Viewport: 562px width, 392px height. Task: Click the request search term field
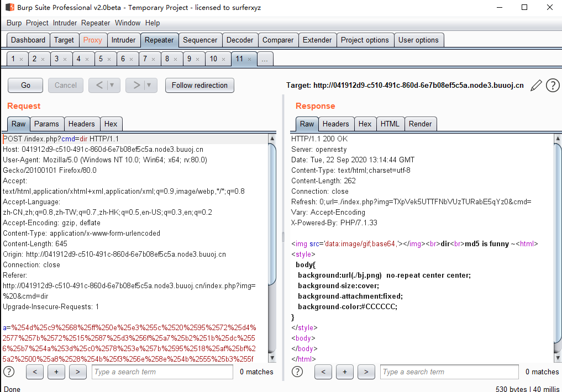(x=162, y=372)
